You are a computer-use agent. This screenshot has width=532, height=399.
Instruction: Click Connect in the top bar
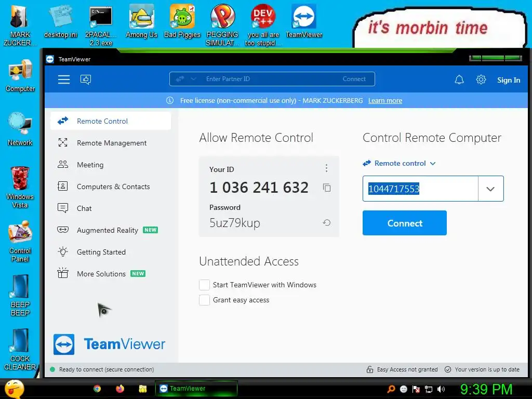[x=354, y=79]
